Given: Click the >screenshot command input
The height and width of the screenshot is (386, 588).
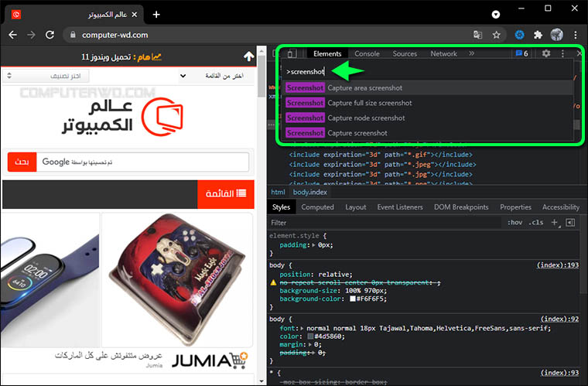Looking at the screenshot, I should [x=428, y=72].
